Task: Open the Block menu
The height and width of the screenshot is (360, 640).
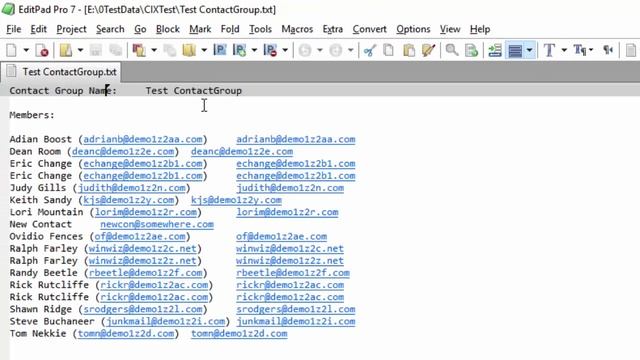Action: [168, 29]
